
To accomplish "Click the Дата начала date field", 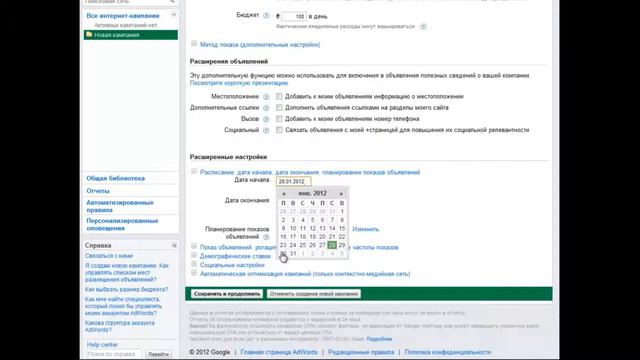I will [x=293, y=181].
